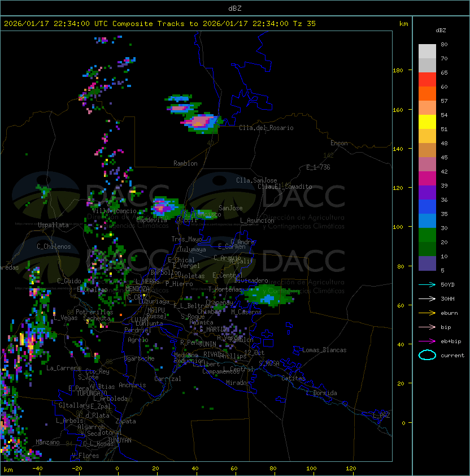
Task: Click the TUNUYAN label
Action: click(120, 440)
